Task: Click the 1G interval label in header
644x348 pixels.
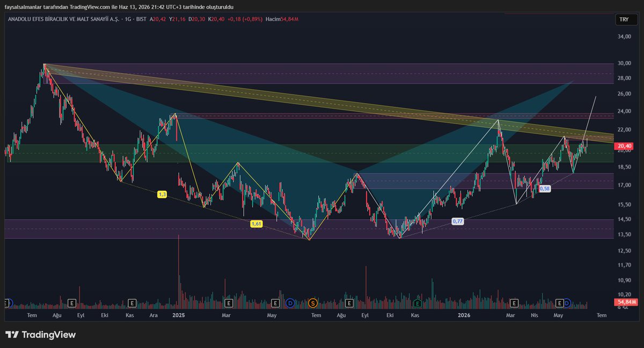Action: pos(129,19)
